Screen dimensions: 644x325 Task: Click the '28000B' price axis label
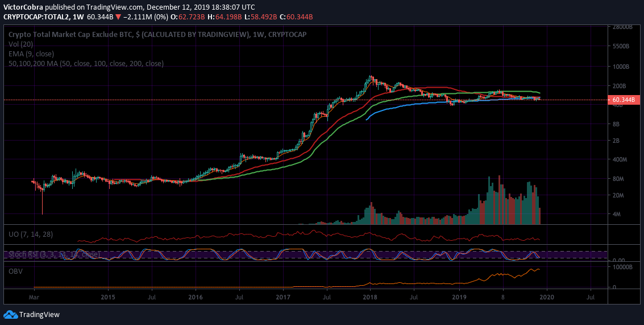pyautogui.click(x=622, y=27)
